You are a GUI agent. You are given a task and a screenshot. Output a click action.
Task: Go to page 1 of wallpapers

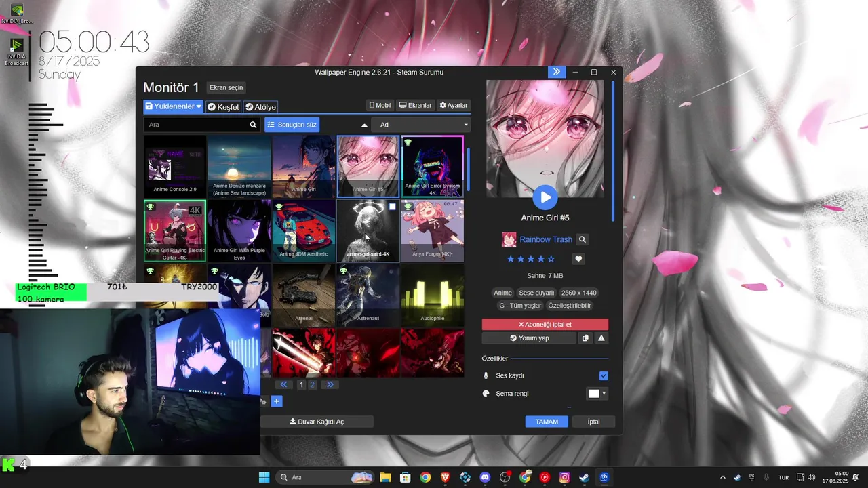click(x=302, y=384)
